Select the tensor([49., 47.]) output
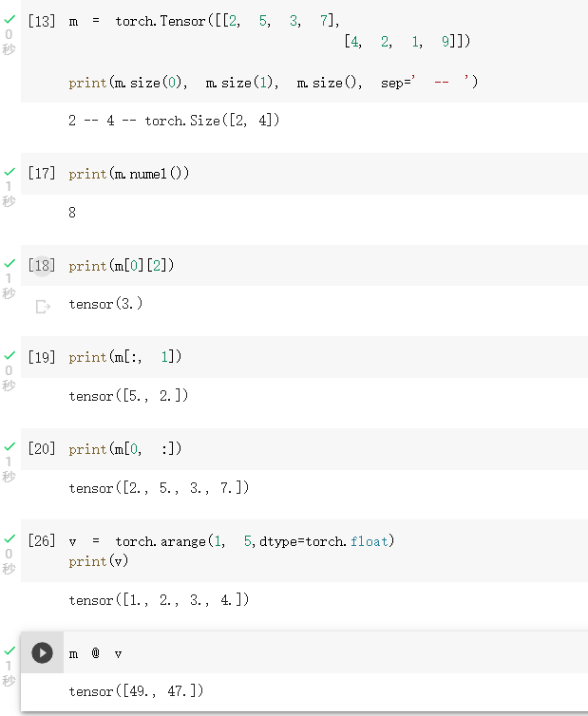 136,691
